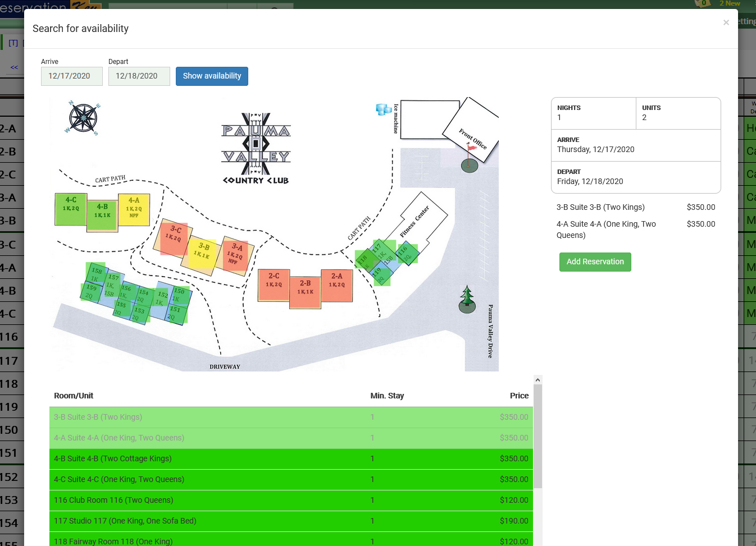This screenshot has width=756, height=546.
Task: Click the compass rose icon on map
Action: tap(83, 118)
